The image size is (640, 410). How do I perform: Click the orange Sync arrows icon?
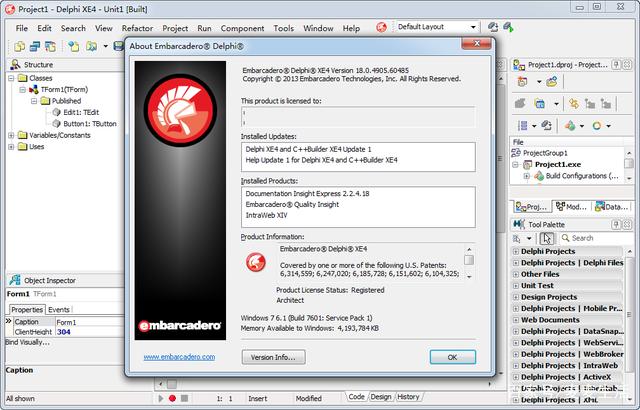574,104
